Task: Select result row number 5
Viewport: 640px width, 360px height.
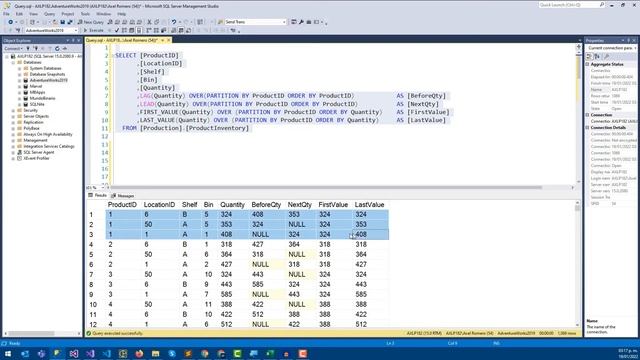Action: coord(91,254)
